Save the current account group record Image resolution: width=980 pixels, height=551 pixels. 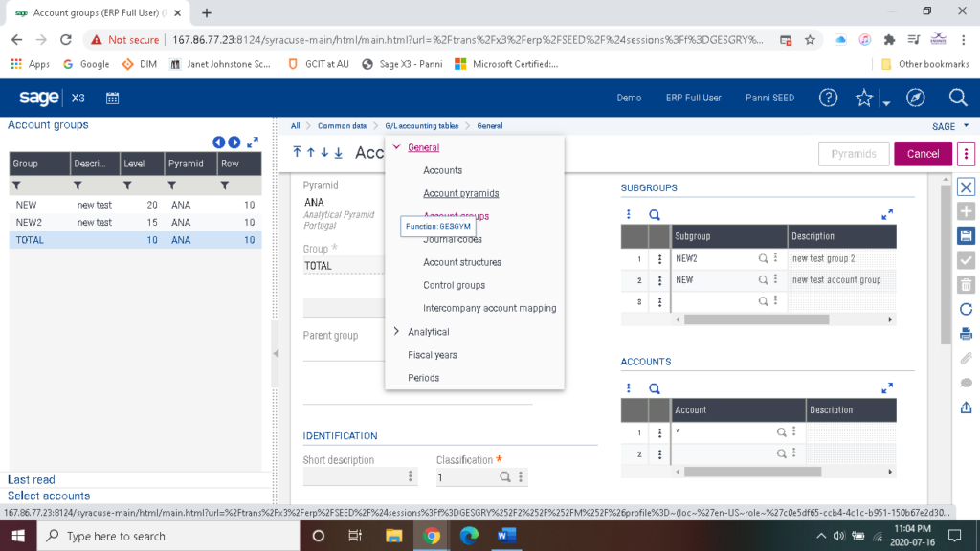point(966,234)
